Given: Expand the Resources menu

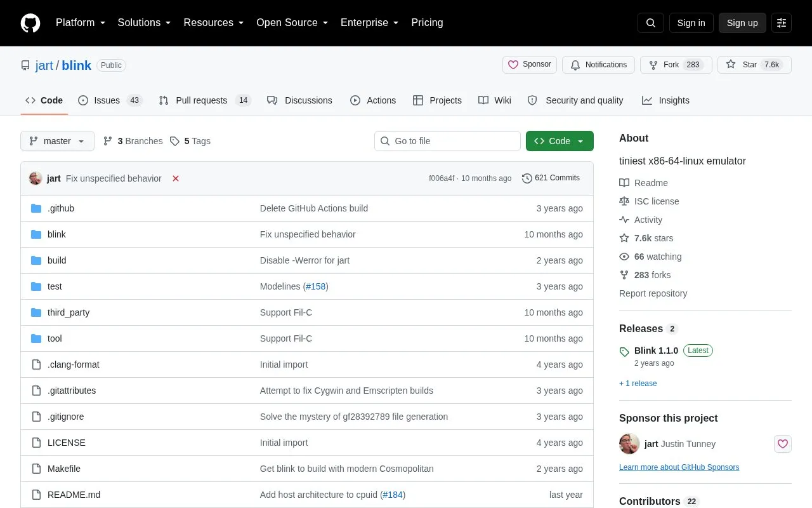Looking at the screenshot, I should pyautogui.click(x=214, y=23).
